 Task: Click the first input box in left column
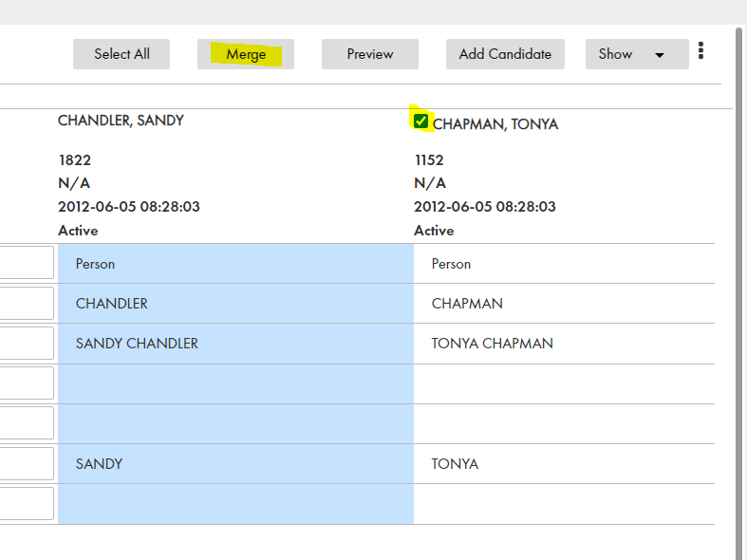(x=27, y=262)
